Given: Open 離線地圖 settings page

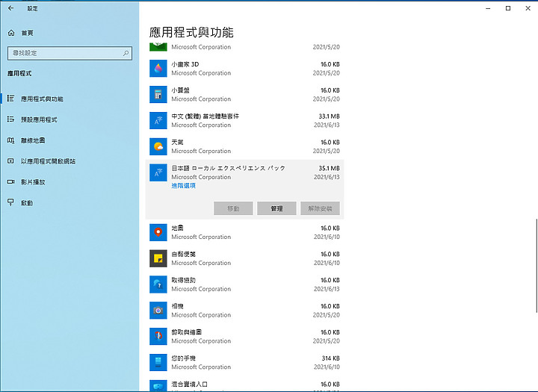Looking at the screenshot, I should pyautogui.click(x=33, y=140).
